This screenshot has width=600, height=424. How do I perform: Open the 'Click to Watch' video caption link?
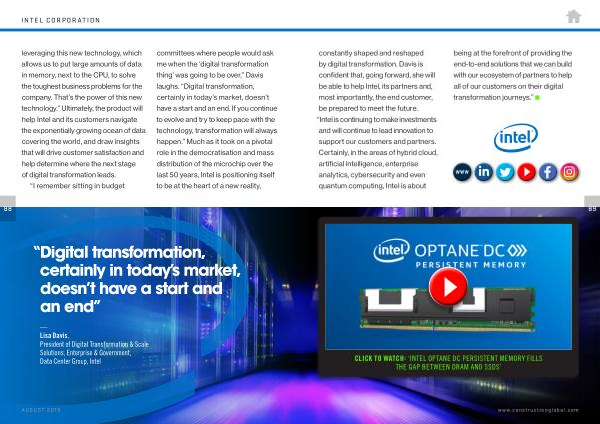448,362
